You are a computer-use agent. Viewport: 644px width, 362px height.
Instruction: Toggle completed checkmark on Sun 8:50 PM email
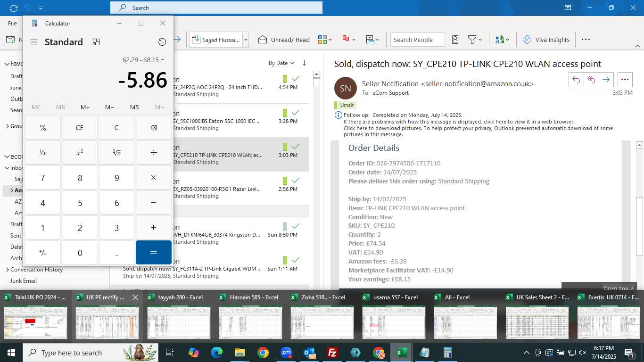(x=296, y=226)
